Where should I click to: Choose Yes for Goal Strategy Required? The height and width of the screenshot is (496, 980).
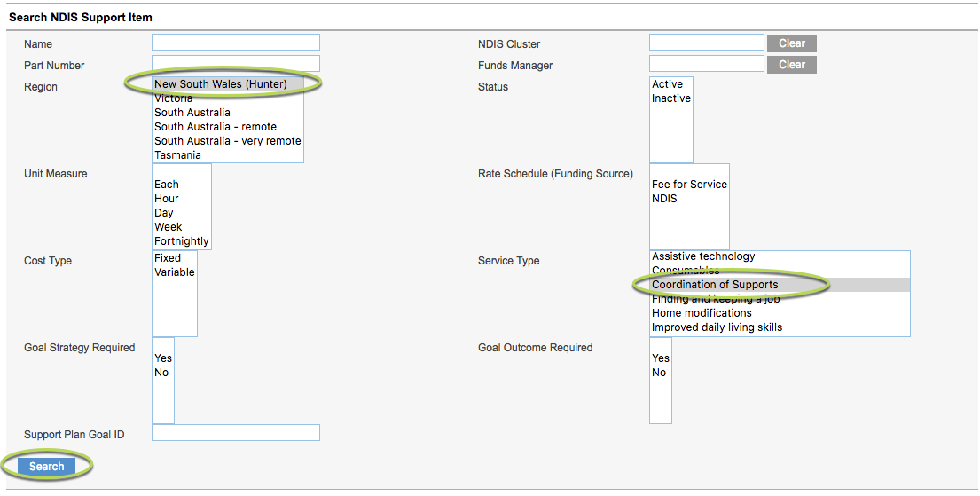163,358
